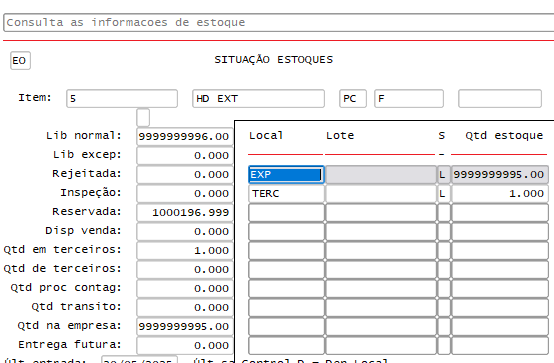554x363 pixels.
Task: Click the Qtd estoque column header
Action: click(504, 136)
